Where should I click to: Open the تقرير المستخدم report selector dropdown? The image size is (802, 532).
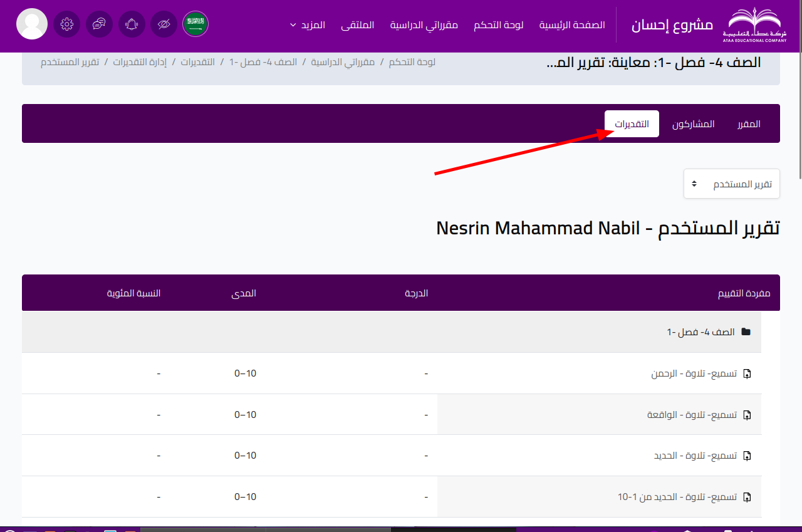tap(731, 184)
